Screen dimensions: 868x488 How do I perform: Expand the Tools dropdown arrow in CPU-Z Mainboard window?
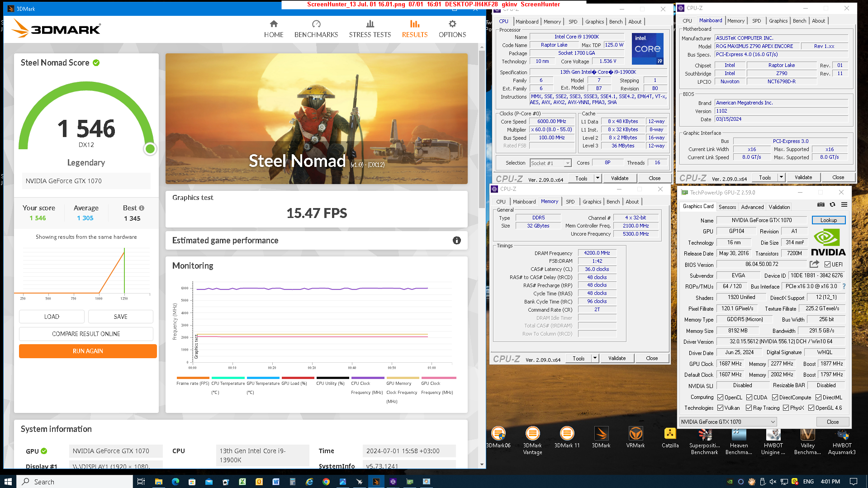781,178
